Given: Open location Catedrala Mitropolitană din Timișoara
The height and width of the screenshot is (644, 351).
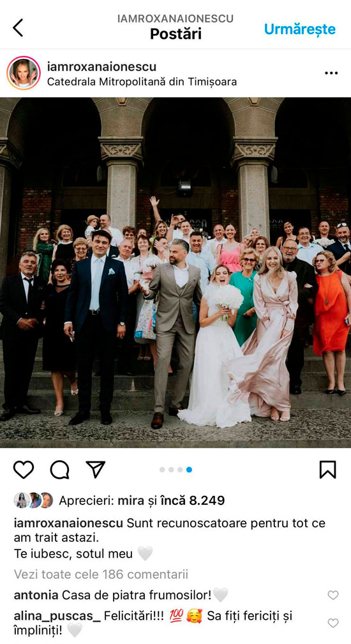Looking at the screenshot, I should click(142, 81).
